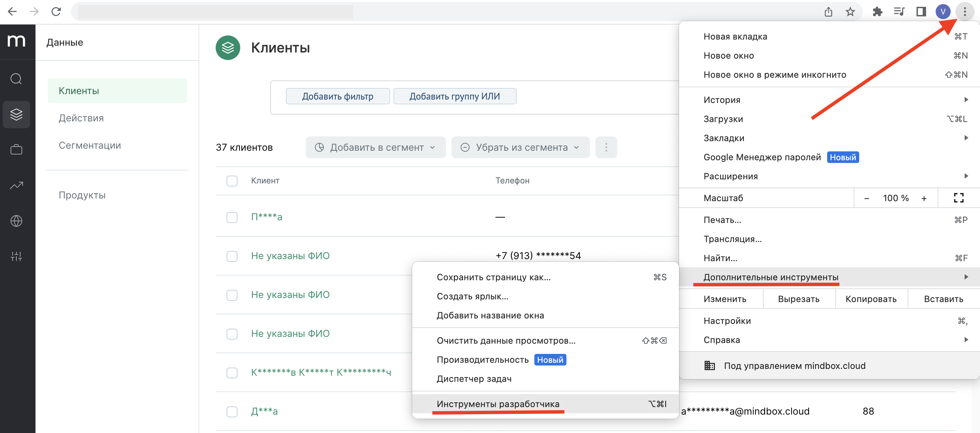The image size is (980, 433).
Task: Enter fullscreen from the Масштаб row
Action: pyautogui.click(x=959, y=198)
